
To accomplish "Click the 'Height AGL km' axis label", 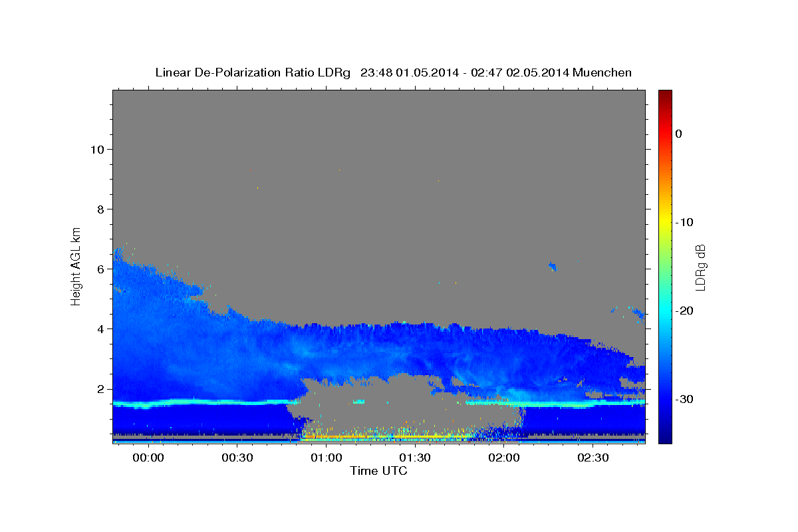I will pos(76,265).
